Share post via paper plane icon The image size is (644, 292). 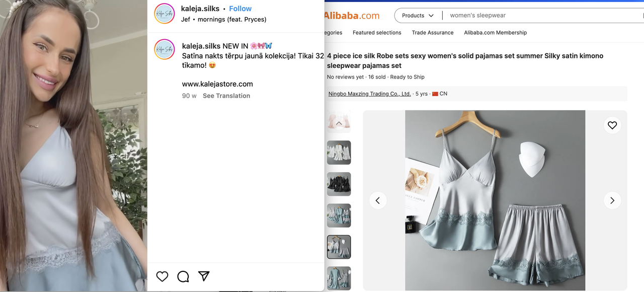[x=204, y=276]
